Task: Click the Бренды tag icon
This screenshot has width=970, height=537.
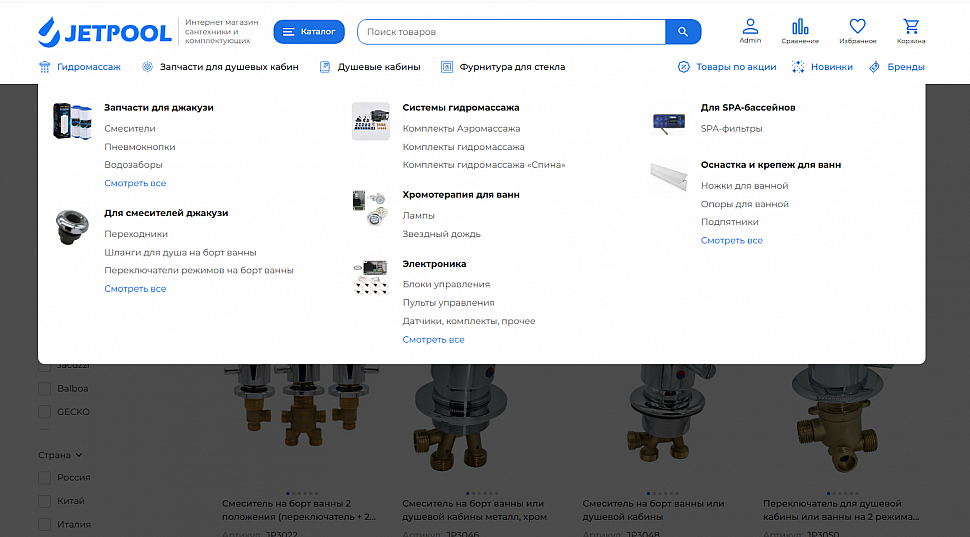Action: pos(874,67)
